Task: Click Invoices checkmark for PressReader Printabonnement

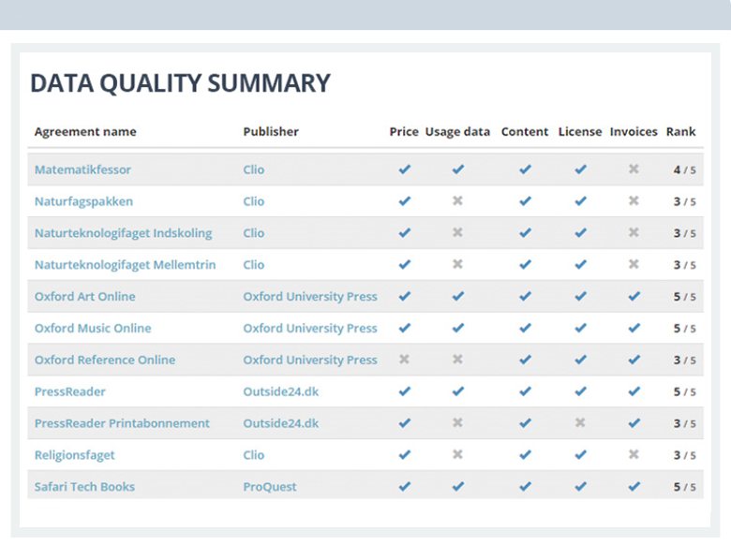Action: (634, 423)
